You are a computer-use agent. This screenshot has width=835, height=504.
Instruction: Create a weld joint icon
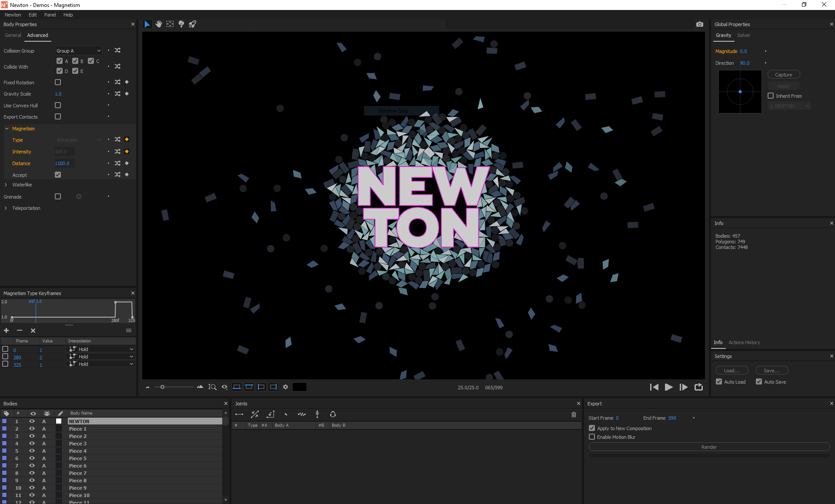[x=286, y=414]
